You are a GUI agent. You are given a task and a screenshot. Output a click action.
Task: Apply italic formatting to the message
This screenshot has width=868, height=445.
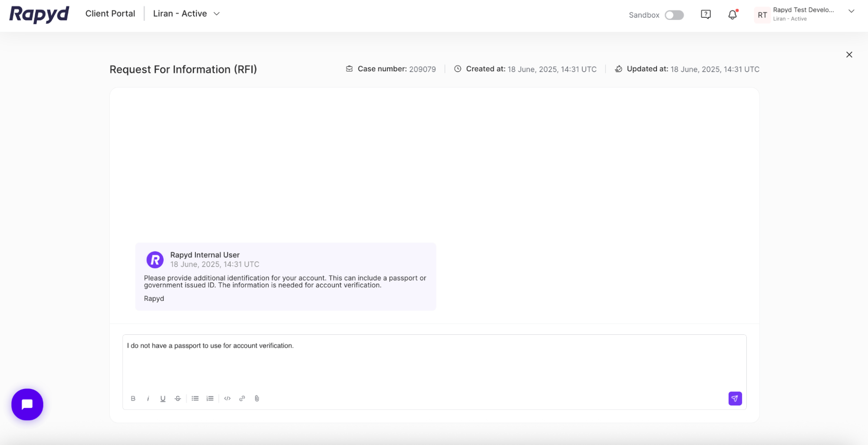pyautogui.click(x=148, y=398)
